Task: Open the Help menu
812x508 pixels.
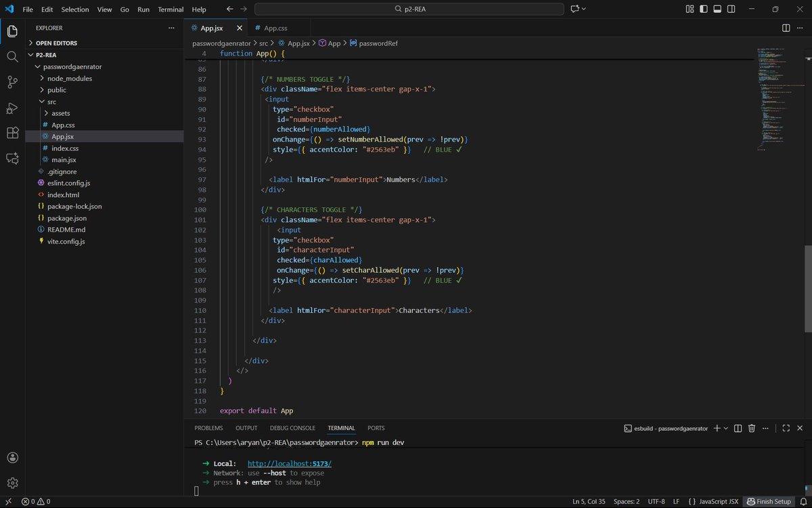Action: pyautogui.click(x=199, y=9)
